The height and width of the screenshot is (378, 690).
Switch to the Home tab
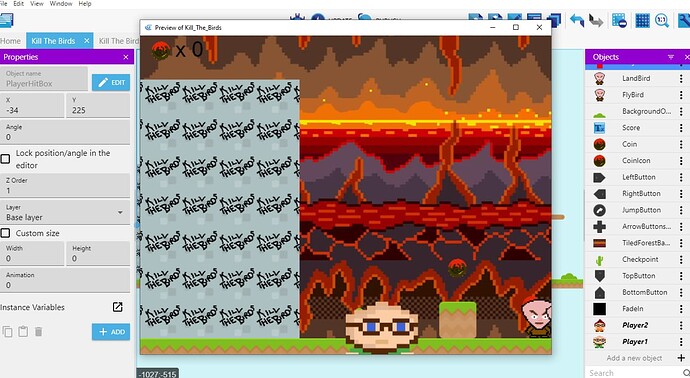(x=11, y=41)
